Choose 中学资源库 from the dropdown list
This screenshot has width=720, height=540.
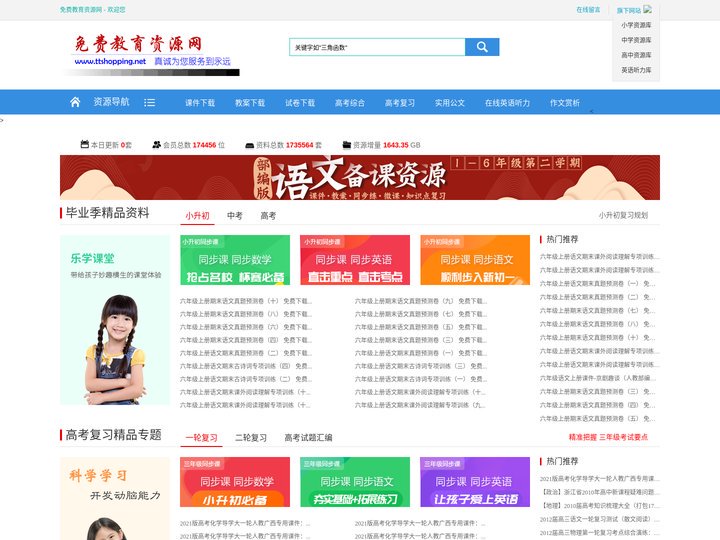(x=636, y=40)
